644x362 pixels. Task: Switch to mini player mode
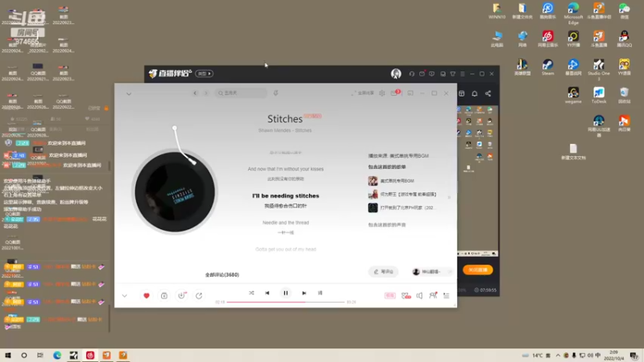point(411,93)
